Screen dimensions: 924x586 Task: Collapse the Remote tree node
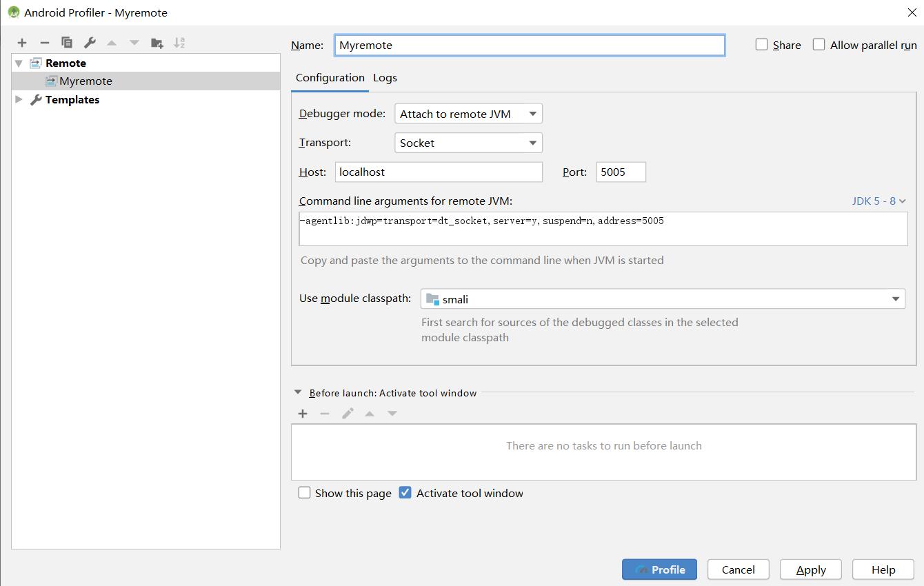[x=19, y=63]
